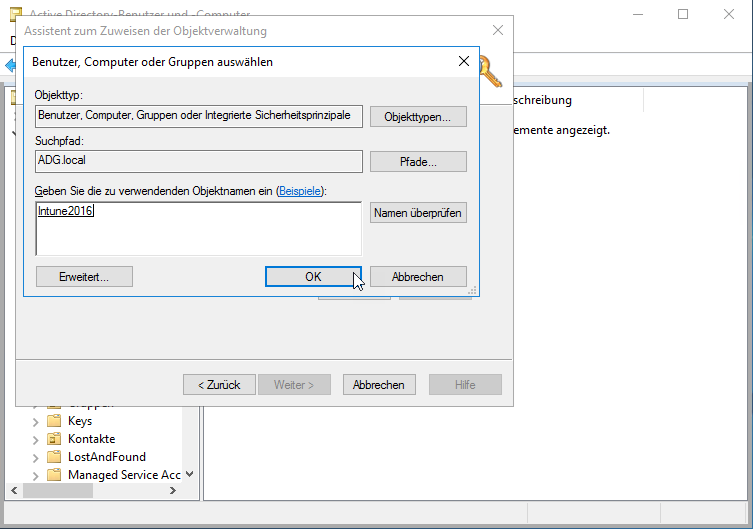Click the Objekttyp read-only field
Viewport: 753px width, 529px height.
pyautogui.click(x=199, y=116)
